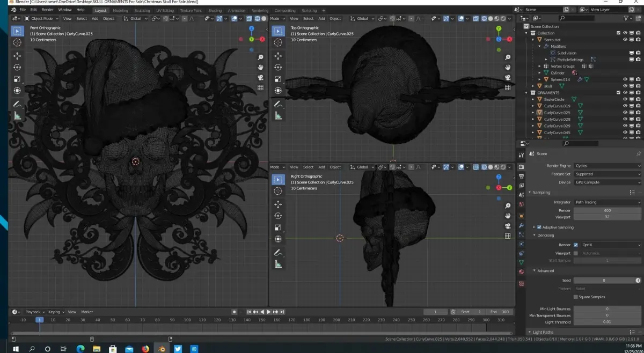Open OptiX denoiser dropdown
Image resolution: width=644 pixels, height=353 pixels.
(x=611, y=245)
